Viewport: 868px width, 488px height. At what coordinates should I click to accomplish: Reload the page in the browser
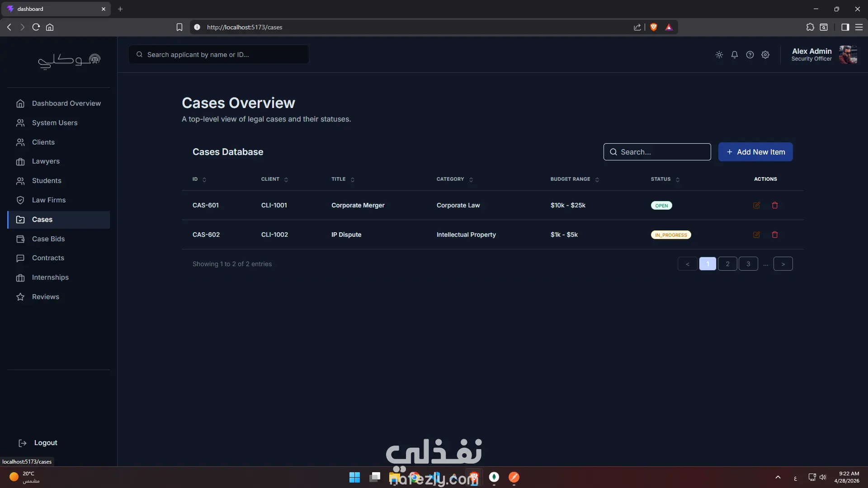coord(36,27)
